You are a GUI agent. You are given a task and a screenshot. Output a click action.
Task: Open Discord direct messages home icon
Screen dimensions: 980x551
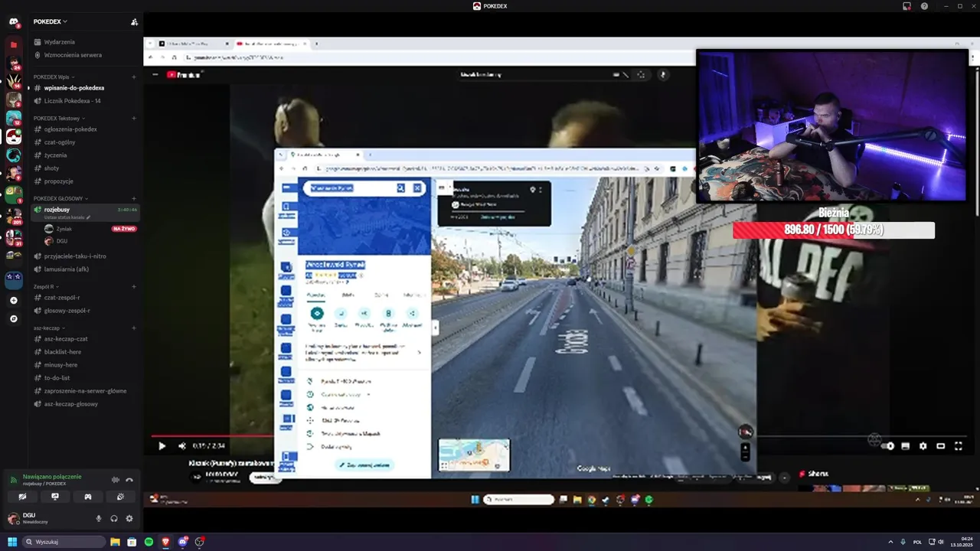coord(14,22)
